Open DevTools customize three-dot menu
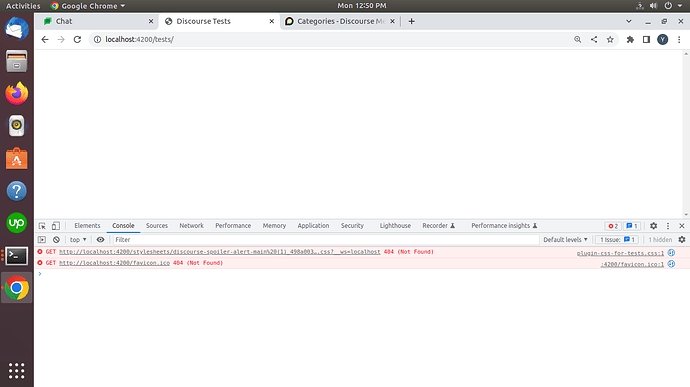The image size is (690, 387). coord(668,226)
